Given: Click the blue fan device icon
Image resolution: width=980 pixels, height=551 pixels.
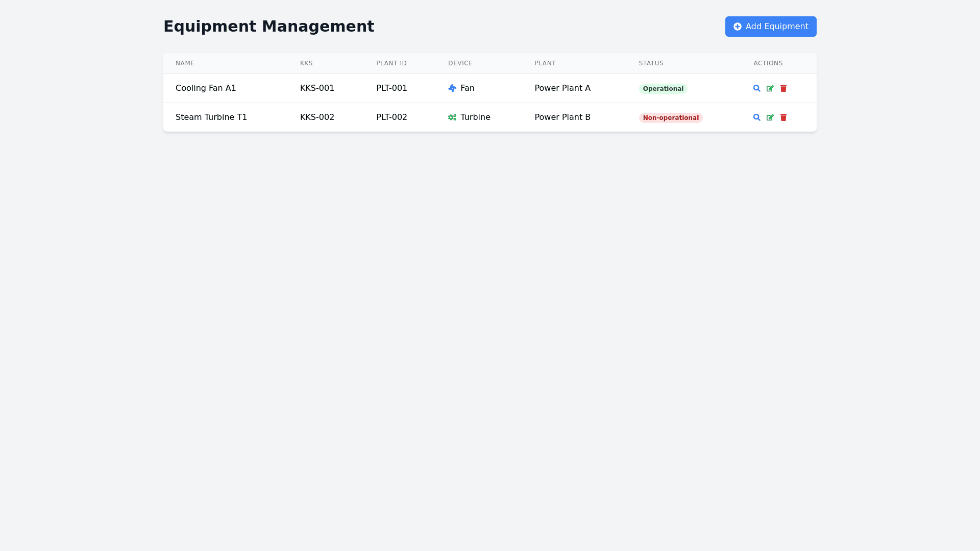Looking at the screenshot, I should click(x=452, y=88).
